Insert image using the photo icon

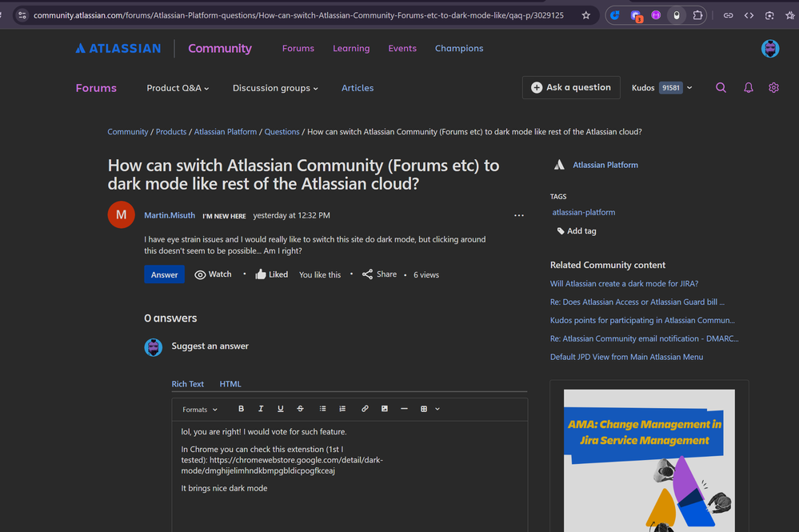click(385, 409)
